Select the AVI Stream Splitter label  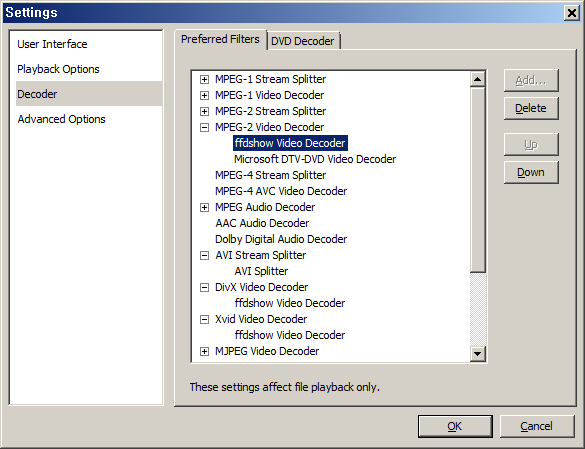pos(260,256)
